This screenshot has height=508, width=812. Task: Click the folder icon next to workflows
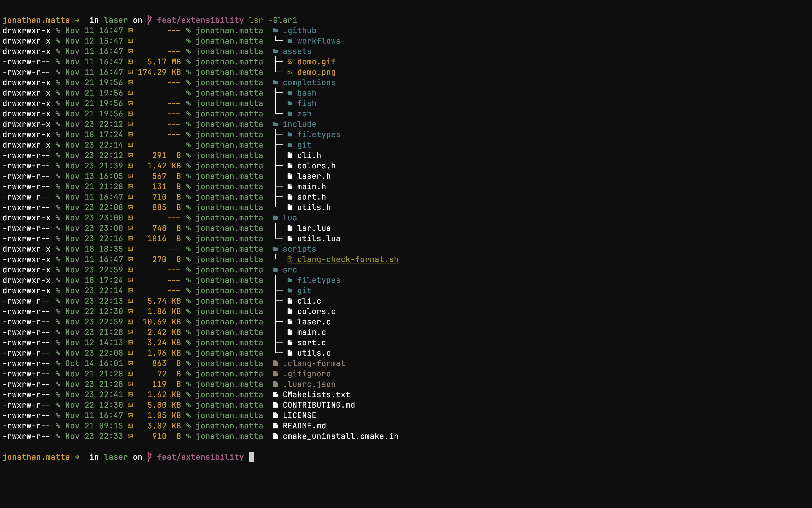coord(290,41)
